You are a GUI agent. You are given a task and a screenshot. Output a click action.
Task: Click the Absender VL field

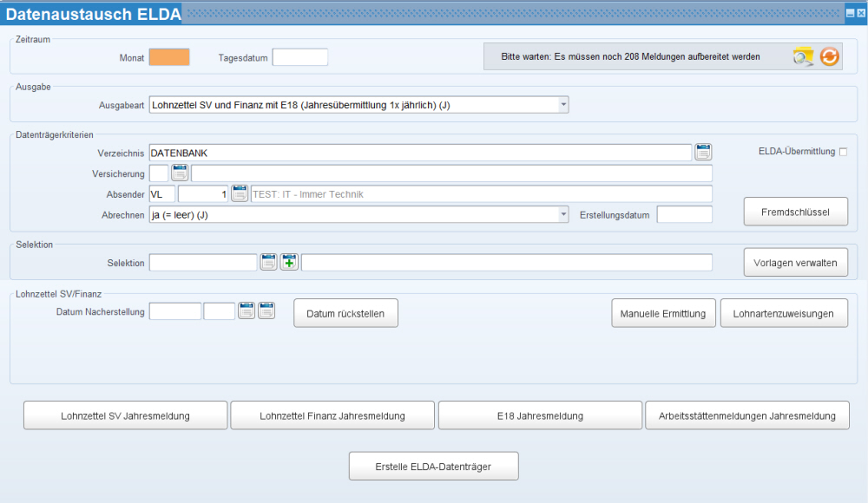tap(162, 194)
